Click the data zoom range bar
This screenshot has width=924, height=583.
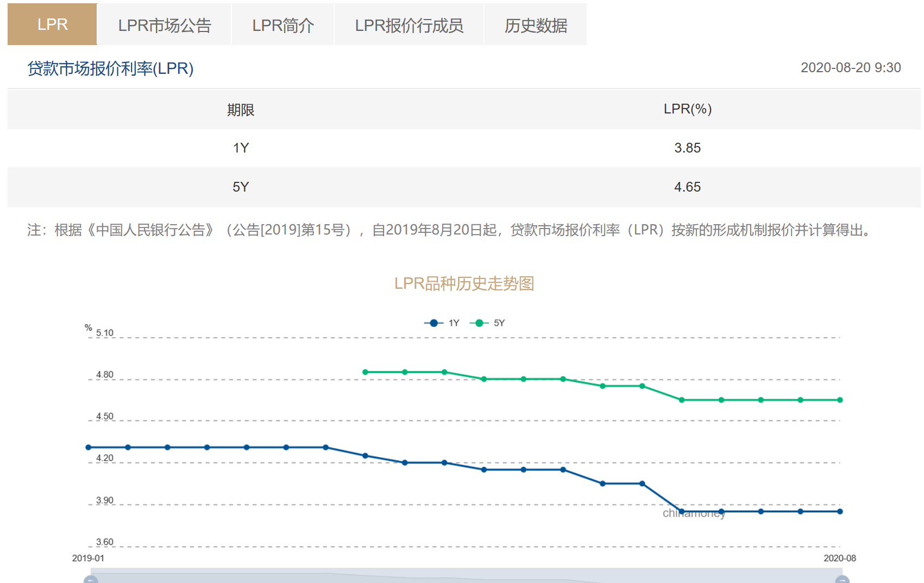(466, 576)
